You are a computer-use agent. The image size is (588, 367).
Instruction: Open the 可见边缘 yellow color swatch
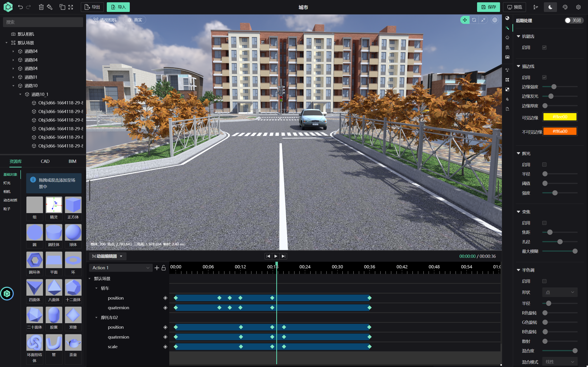(560, 117)
